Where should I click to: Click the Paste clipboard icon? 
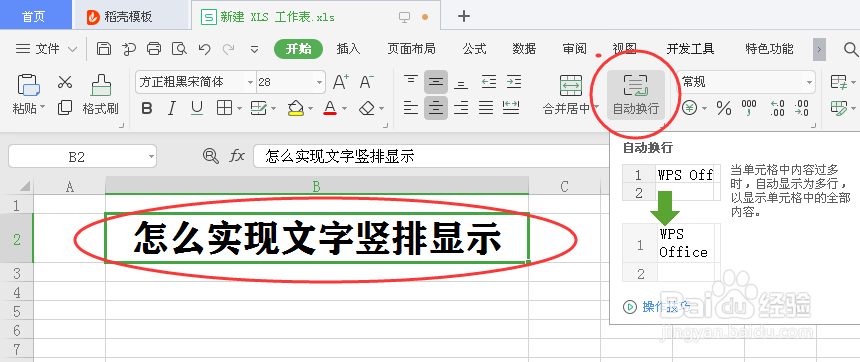28,86
